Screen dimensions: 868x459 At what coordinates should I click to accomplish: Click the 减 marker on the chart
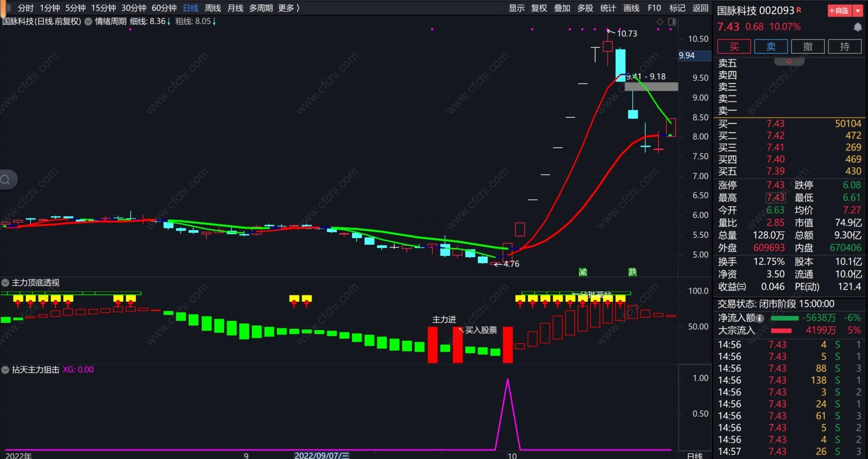pyautogui.click(x=582, y=272)
